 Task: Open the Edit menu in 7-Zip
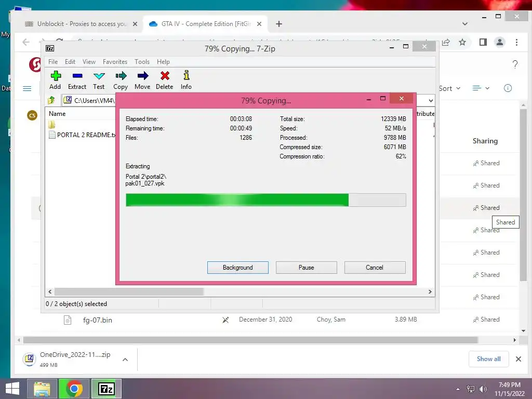[x=70, y=62]
